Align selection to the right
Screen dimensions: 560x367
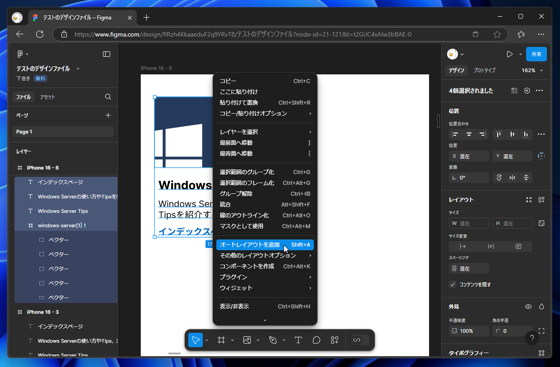coord(482,134)
